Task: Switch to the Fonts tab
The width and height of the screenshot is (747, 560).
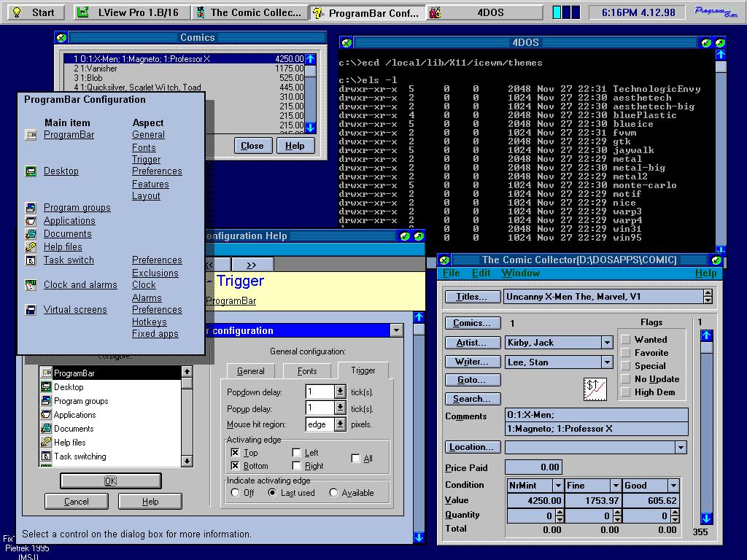Action: [307, 371]
